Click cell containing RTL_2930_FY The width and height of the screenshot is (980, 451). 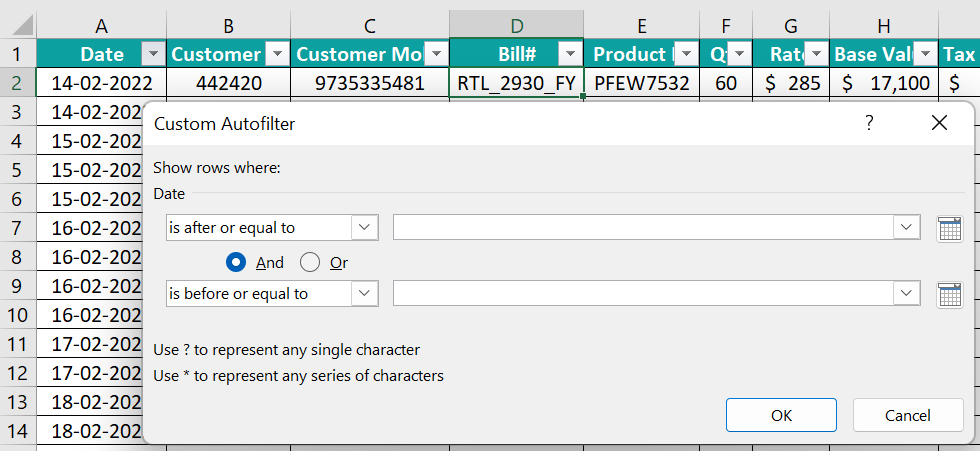click(x=516, y=83)
